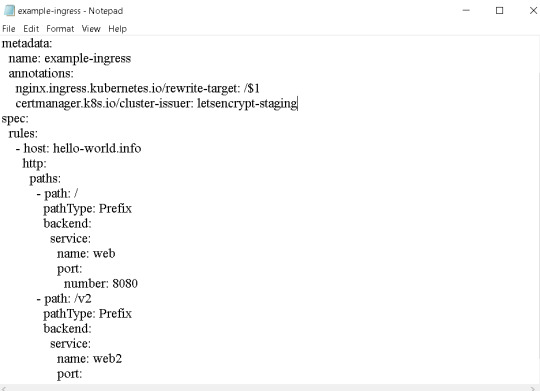540x391 pixels.
Task: Open the Edit menu
Action: click(x=31, y=29)
